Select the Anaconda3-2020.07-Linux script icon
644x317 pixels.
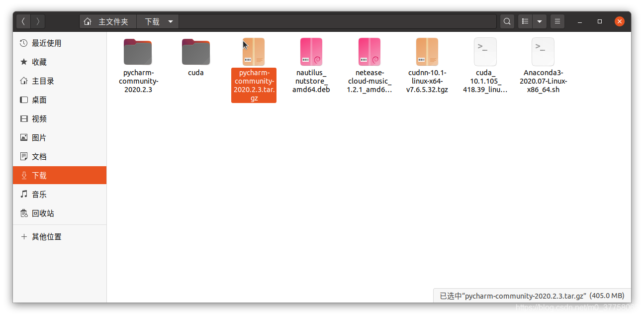pos(543,52)
